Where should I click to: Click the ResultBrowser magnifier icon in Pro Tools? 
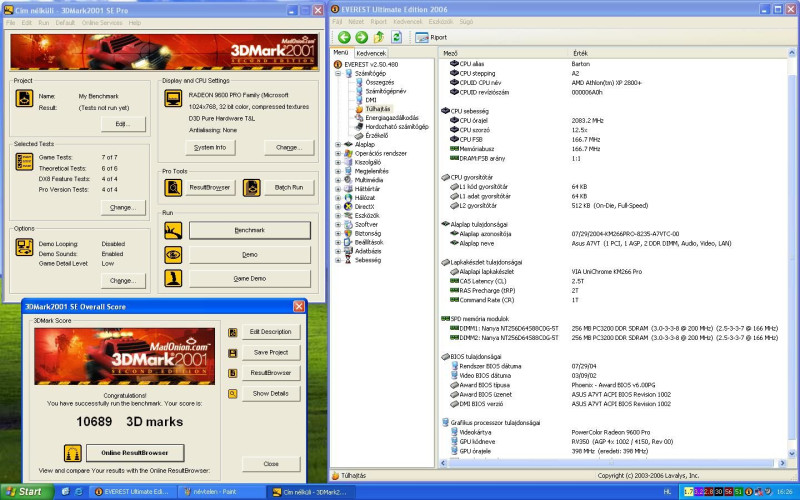pyautogui.click(x=173, y=188)
